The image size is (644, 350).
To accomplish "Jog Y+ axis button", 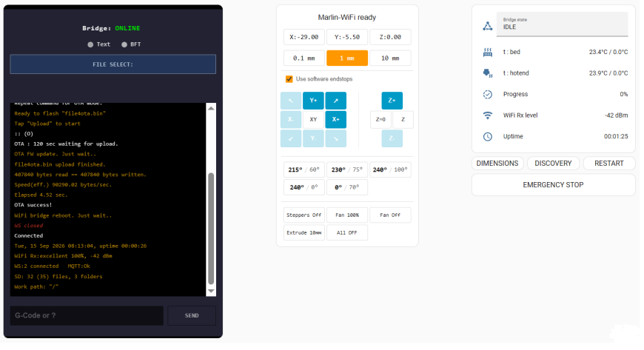I will [x=313, y=101].
